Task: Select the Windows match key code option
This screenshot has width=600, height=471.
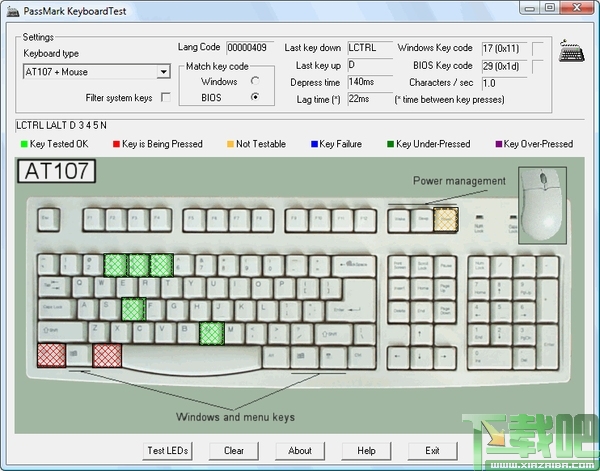Action: (x=255, y=81)
